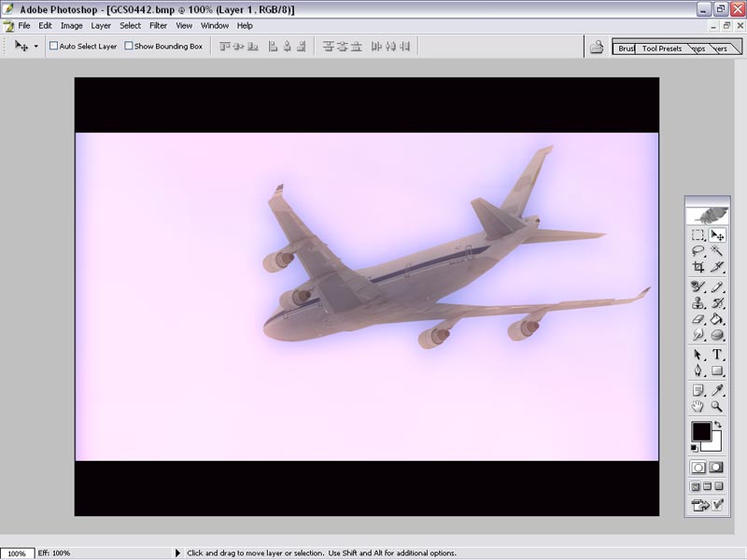The height and width of the screenshot is (560, 747).
Task: Select the Rectangular Marquee tool
Action: [698, 236]
